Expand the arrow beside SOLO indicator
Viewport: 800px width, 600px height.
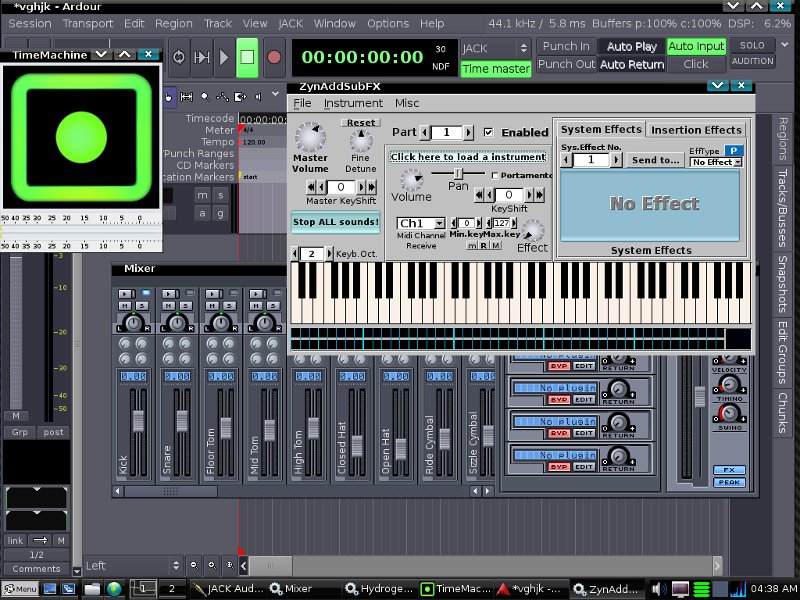785,45
